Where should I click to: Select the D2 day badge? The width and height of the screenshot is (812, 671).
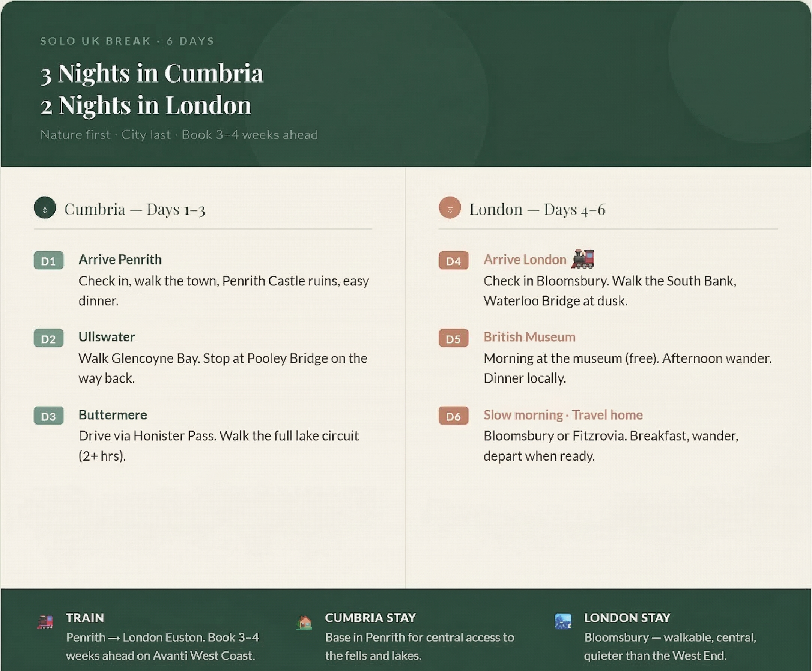tap(49, 338)
